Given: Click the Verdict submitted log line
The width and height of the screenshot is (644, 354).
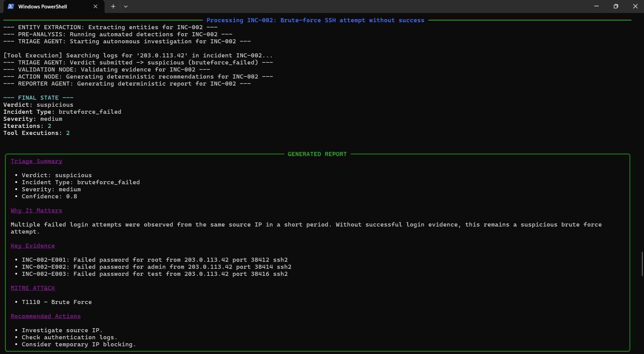Looking at the screenshot, I should point(138,62).
